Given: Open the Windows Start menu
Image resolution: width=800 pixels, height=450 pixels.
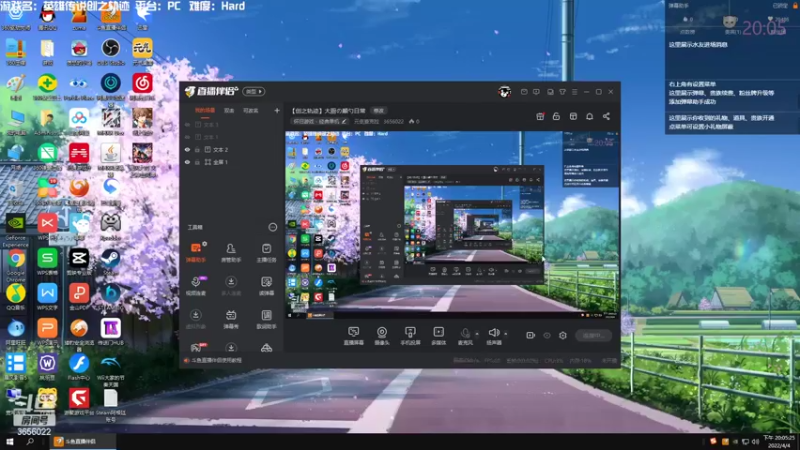Looking at the screenshot, I should tap(10, 442).
